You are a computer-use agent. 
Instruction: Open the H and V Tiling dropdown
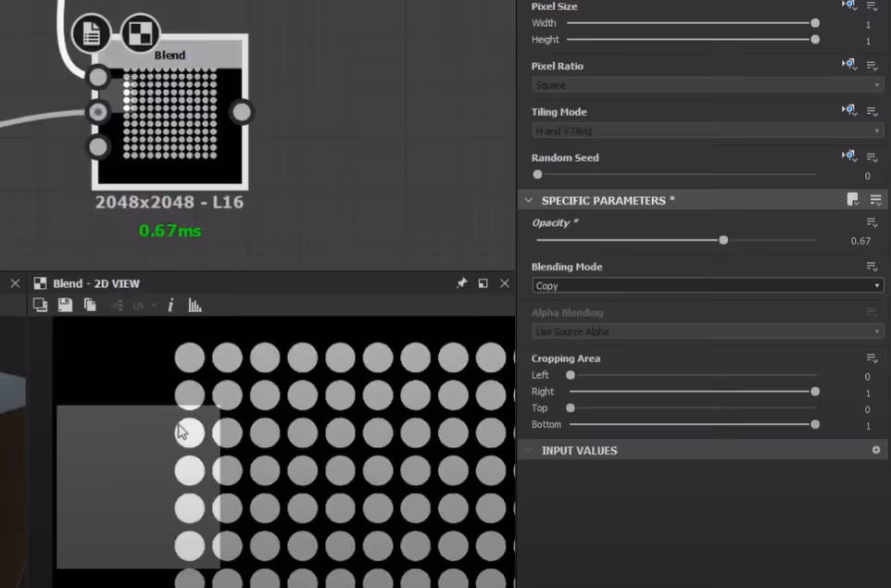click(x=708, y=131)
